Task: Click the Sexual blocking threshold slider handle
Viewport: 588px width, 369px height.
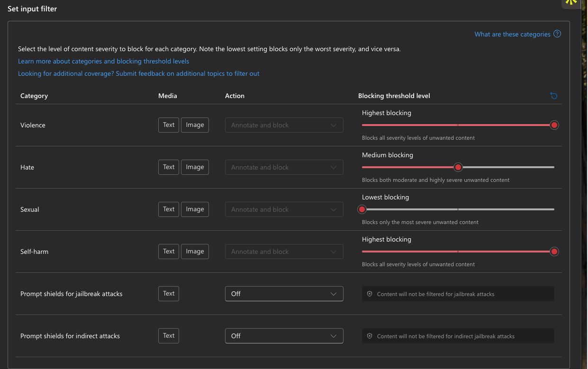Action: (362, 209)
